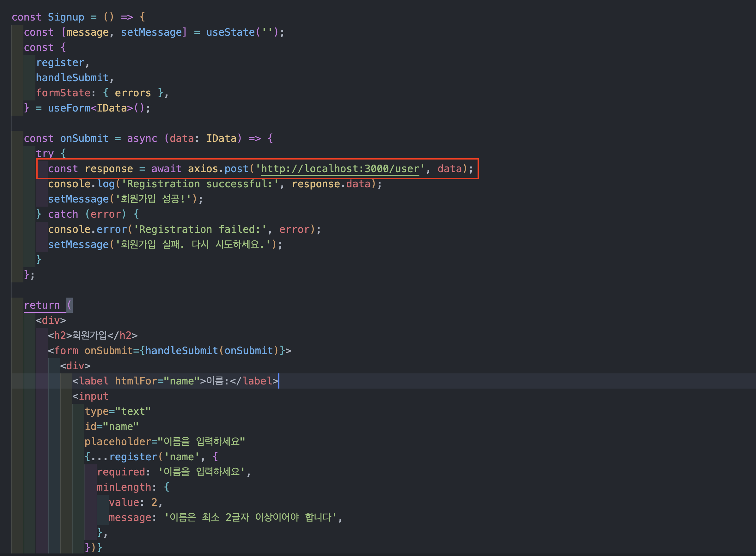Click the 'Registration failed:' string
The image size is (756, 556).
point(200,229)
